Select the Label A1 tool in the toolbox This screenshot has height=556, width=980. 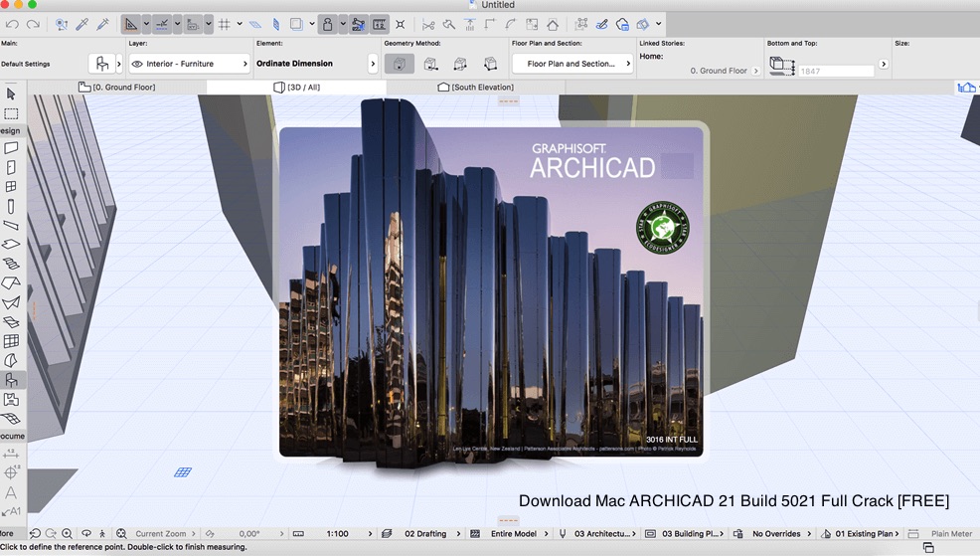11,511
